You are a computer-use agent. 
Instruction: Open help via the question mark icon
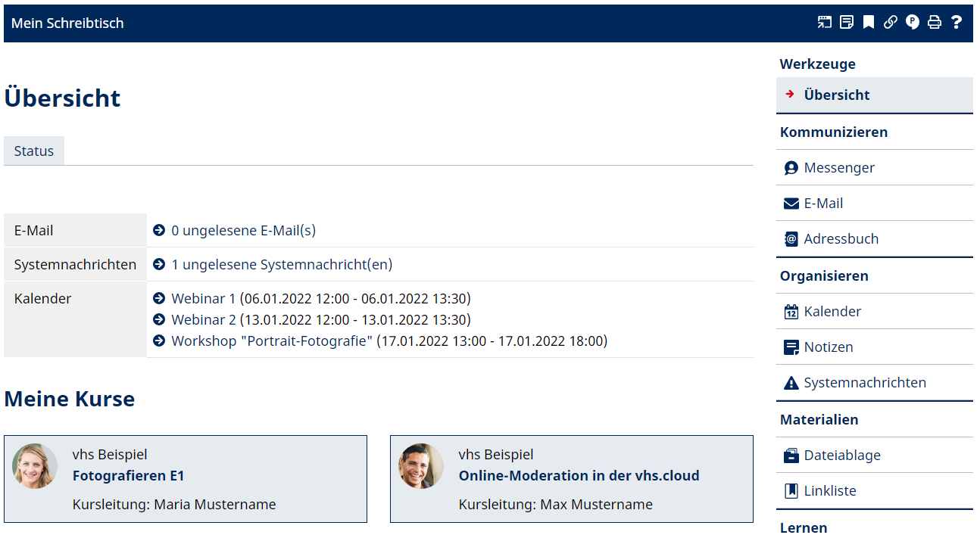point(957,23)
